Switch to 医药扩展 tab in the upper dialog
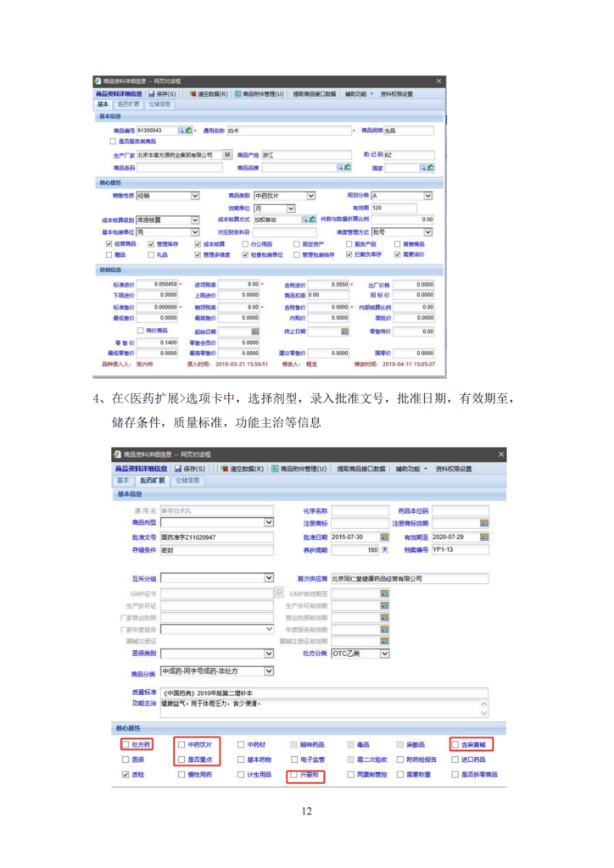This screenshot has width=614, height=868. [128, 104]
